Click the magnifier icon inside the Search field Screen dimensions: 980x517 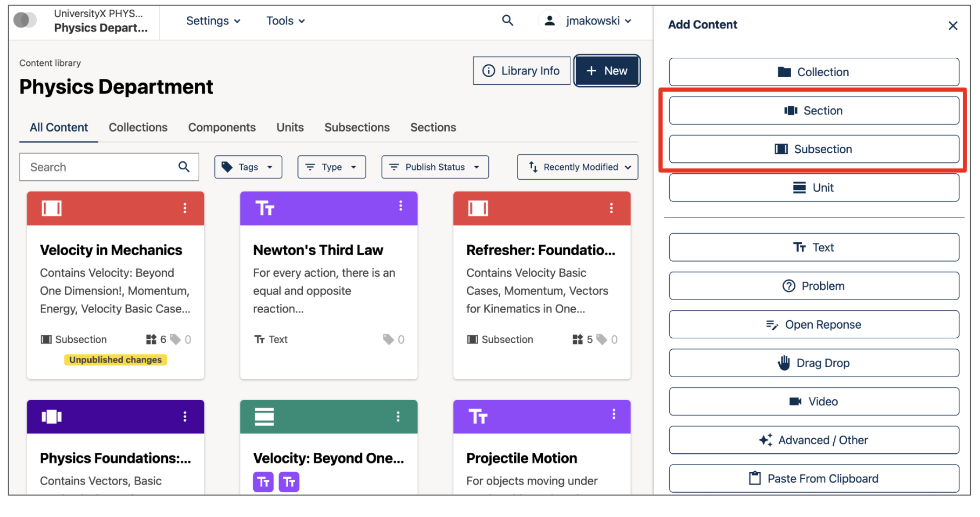click(184, 167)
